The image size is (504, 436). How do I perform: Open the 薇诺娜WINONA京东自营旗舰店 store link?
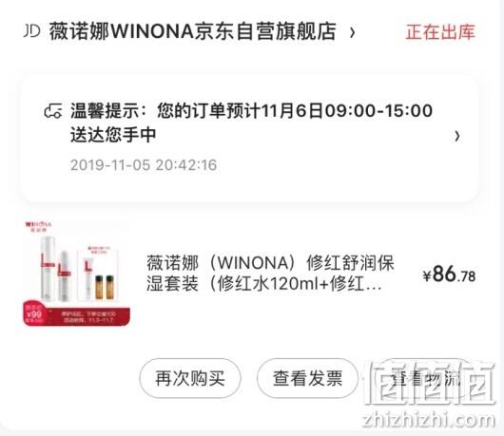coord(192,31)
